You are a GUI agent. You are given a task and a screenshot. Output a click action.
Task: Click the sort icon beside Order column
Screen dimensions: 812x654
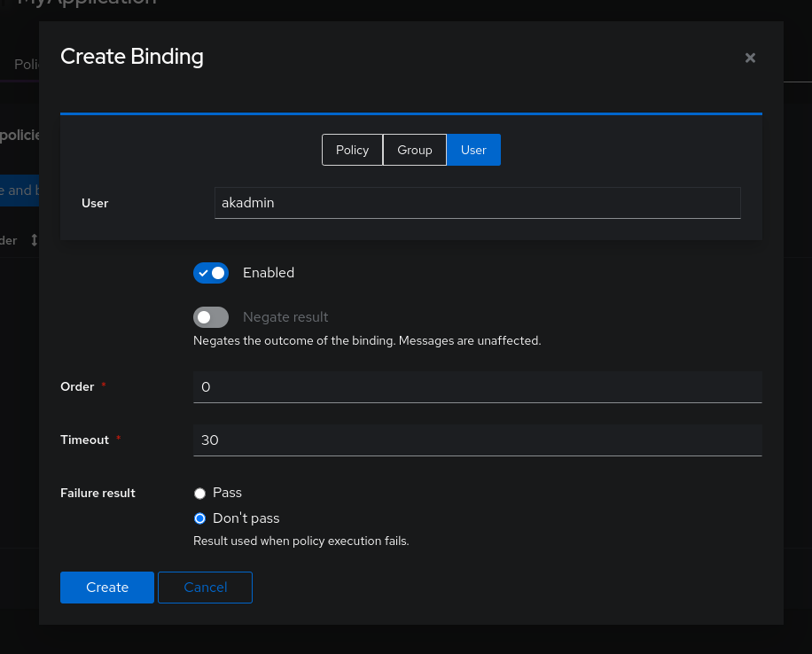pyautogui.click(x=34, y=240)
